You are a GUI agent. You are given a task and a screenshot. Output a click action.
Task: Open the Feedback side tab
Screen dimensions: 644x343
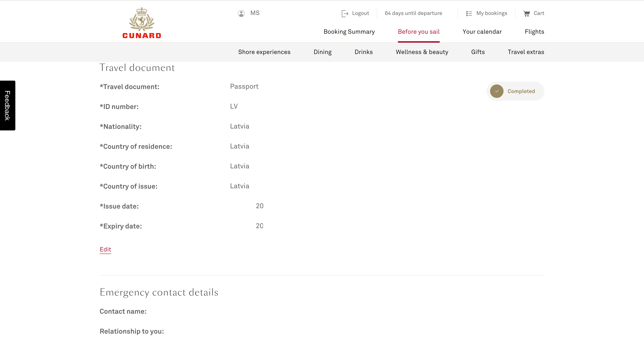[7, 105]
